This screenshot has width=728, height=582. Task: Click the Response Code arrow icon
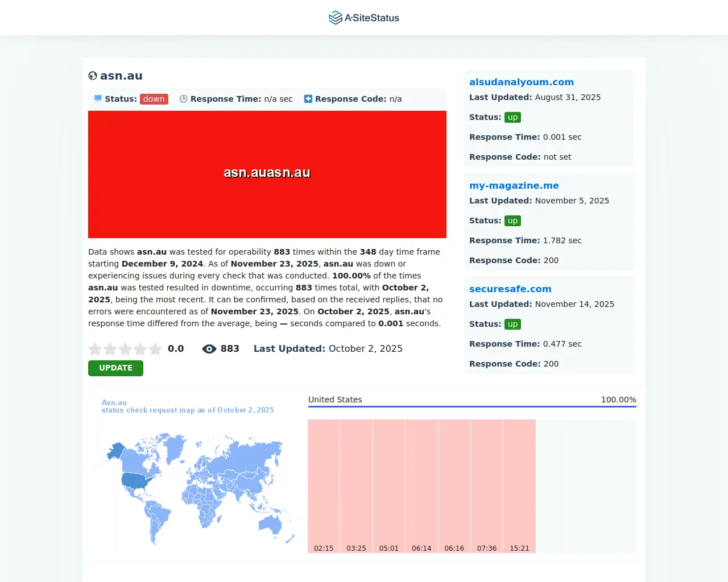pos(308,99)
